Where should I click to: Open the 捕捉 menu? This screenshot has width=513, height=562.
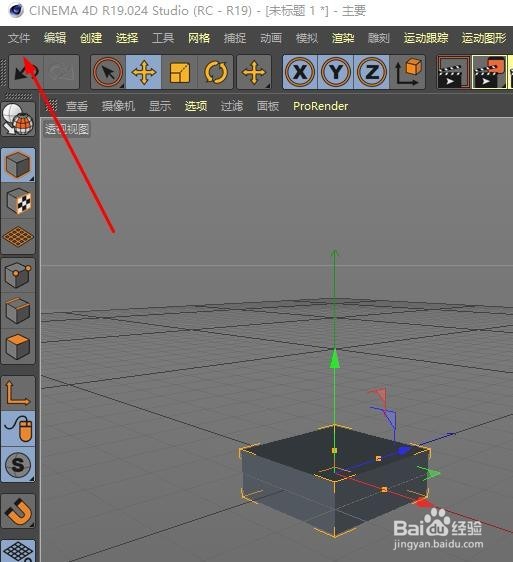tap(235, 38)
